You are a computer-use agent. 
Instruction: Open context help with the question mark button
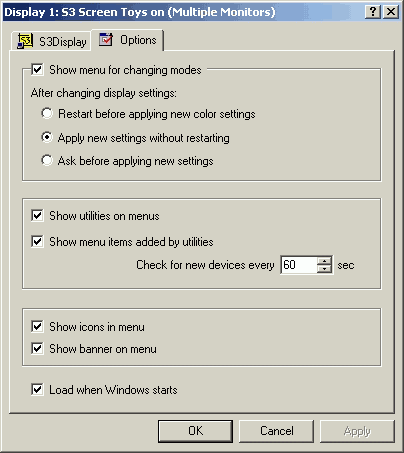[373, 12]
